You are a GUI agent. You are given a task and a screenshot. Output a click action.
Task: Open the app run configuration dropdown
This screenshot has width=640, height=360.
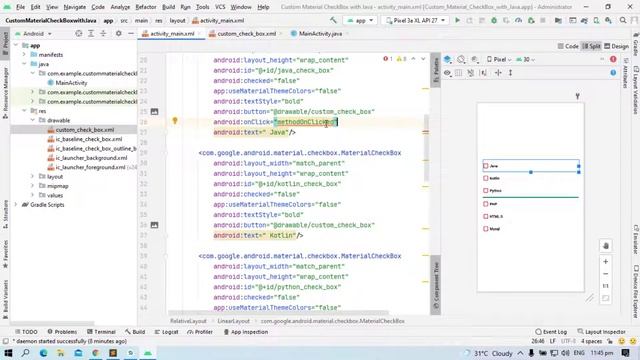(x=360, y=20)
